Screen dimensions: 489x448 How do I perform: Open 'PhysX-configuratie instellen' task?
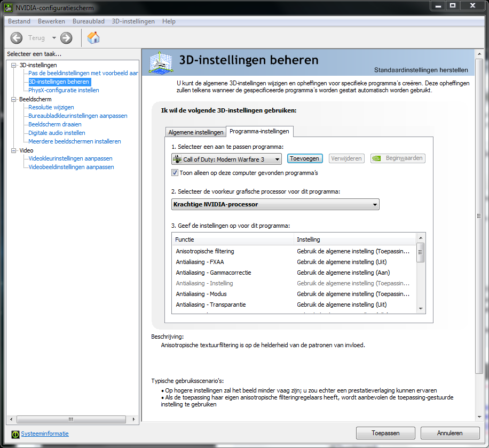(x=64, y=90)
